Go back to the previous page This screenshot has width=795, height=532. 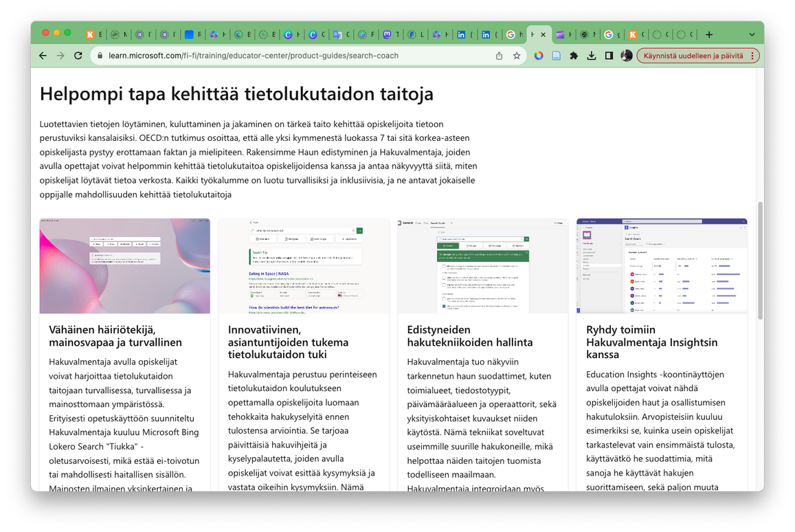click(x=43, y=56)
